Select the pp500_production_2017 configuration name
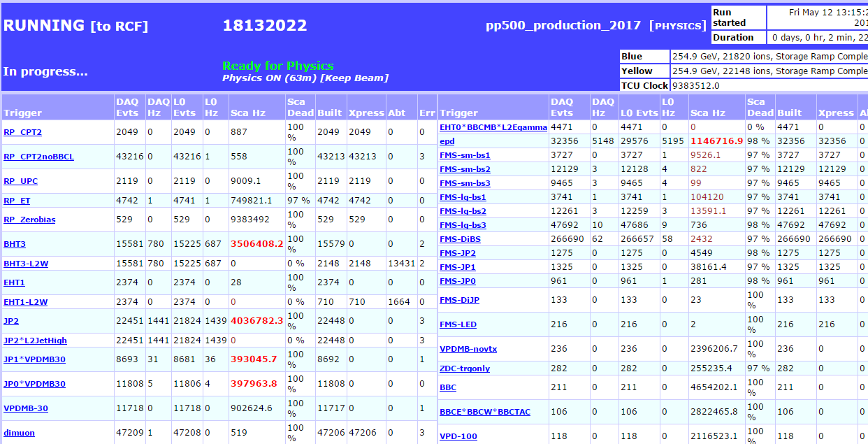The width and height of the screenshot is (868, 444). 563,25
